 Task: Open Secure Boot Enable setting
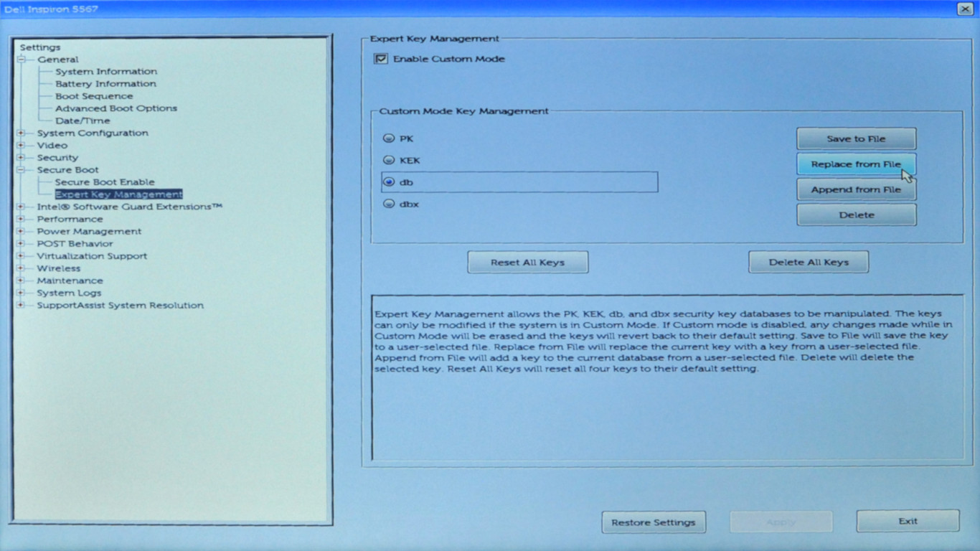point(105,182)
